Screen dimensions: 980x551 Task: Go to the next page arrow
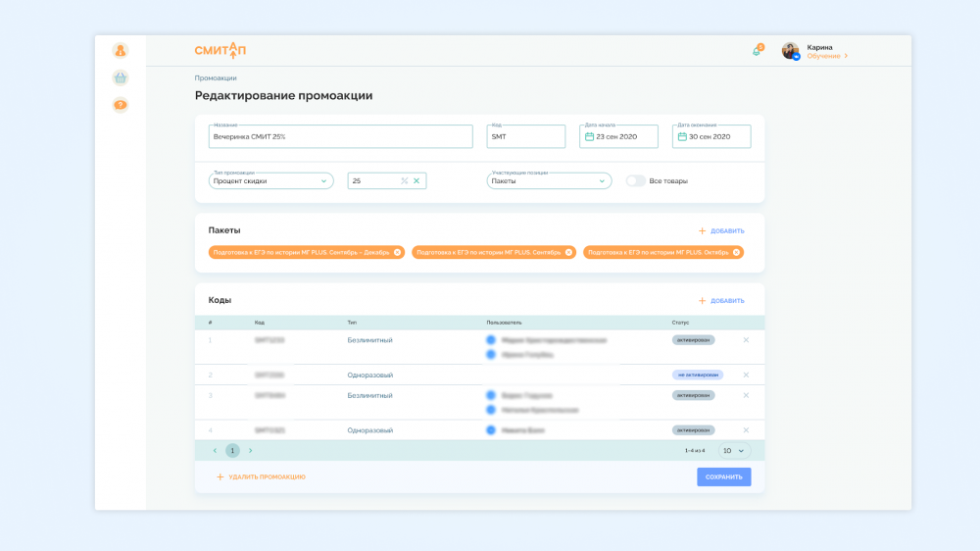(251, 450)
